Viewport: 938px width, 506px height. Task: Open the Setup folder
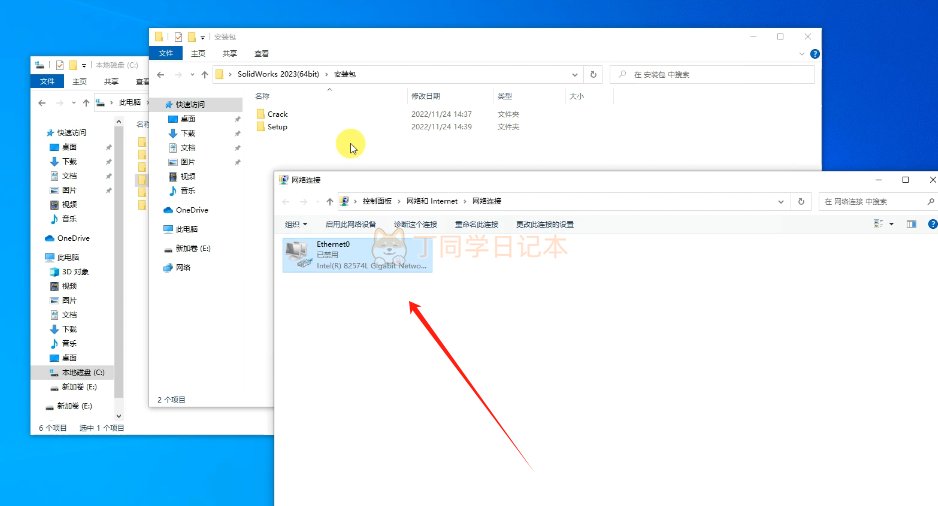tap(277, 127)
